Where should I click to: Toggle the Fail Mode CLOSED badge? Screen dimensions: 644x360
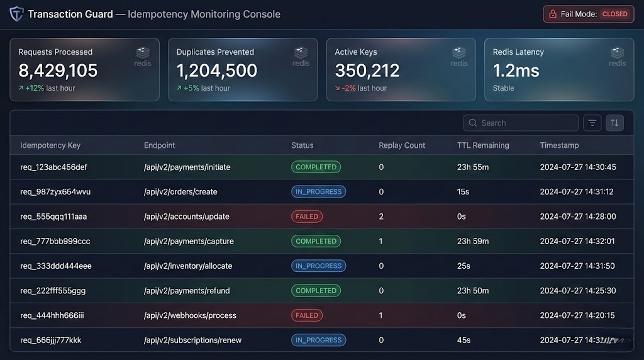click(x=614, y=14)
